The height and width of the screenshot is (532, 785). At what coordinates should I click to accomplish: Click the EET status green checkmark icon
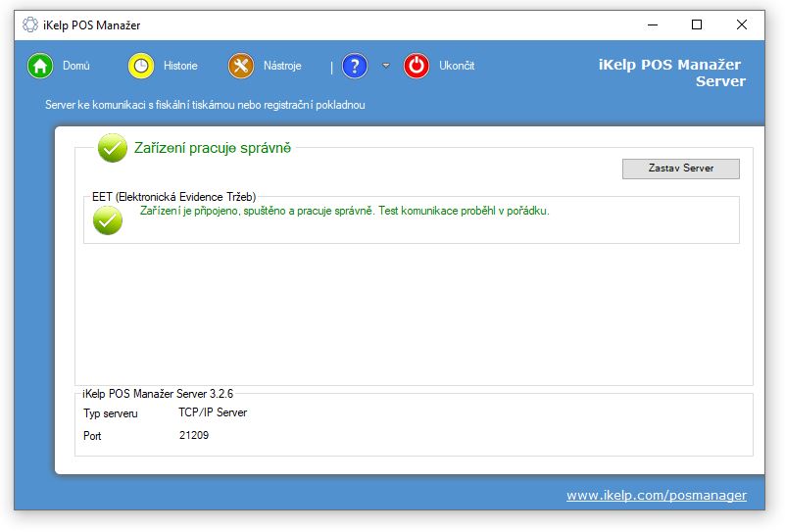(x=108, y=220)
